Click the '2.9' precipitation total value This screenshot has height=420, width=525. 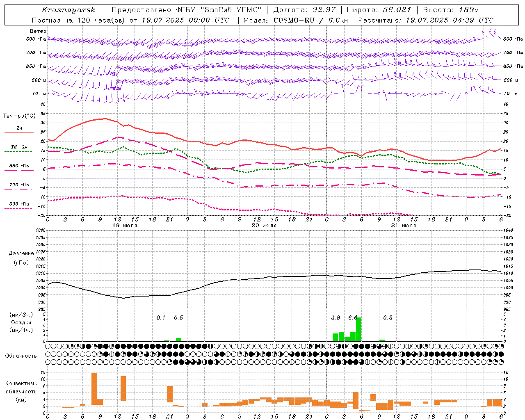coord(336,317)
